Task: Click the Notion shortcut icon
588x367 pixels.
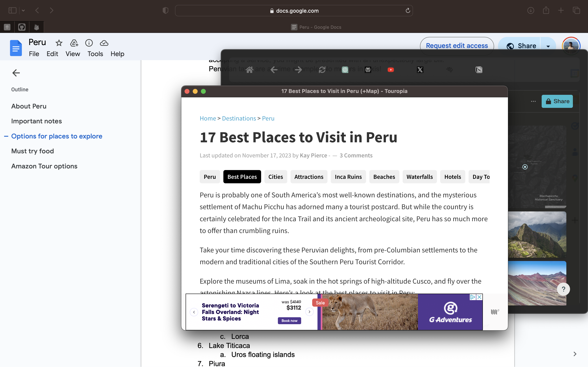Action: (x=479, y=70)
